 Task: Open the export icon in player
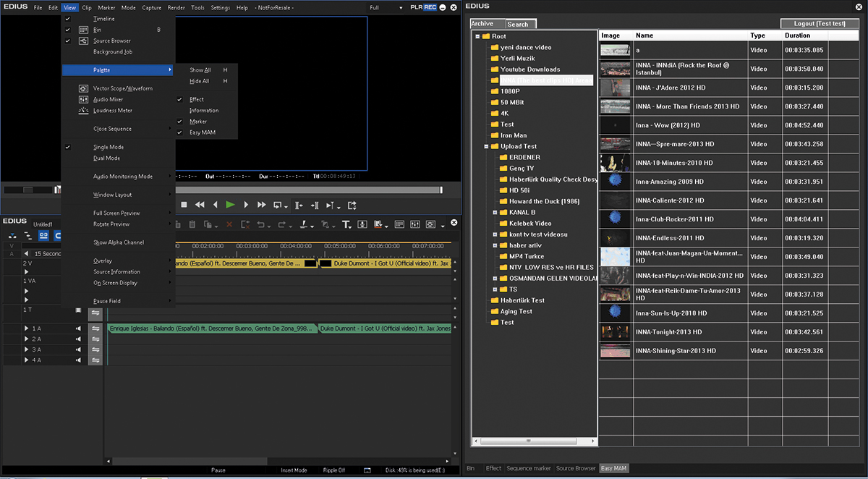coord(352,205)
